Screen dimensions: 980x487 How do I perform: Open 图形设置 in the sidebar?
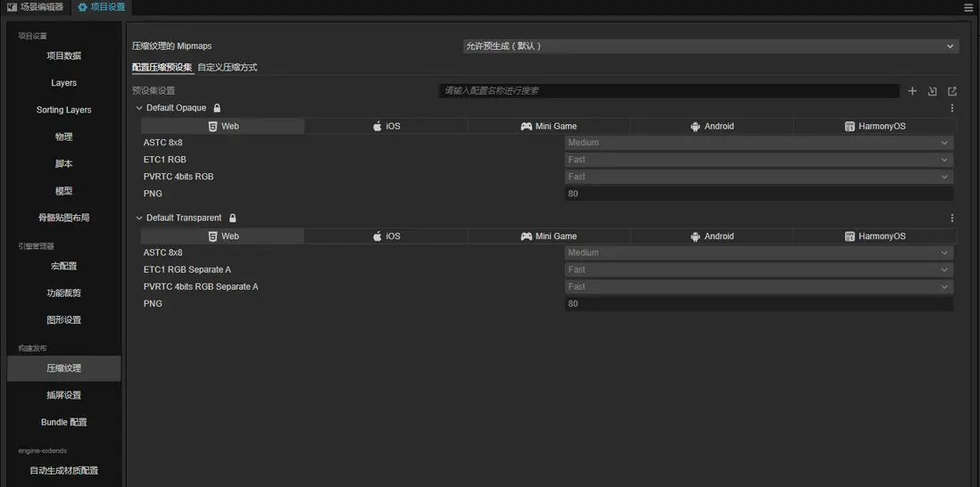coord(63,319)
